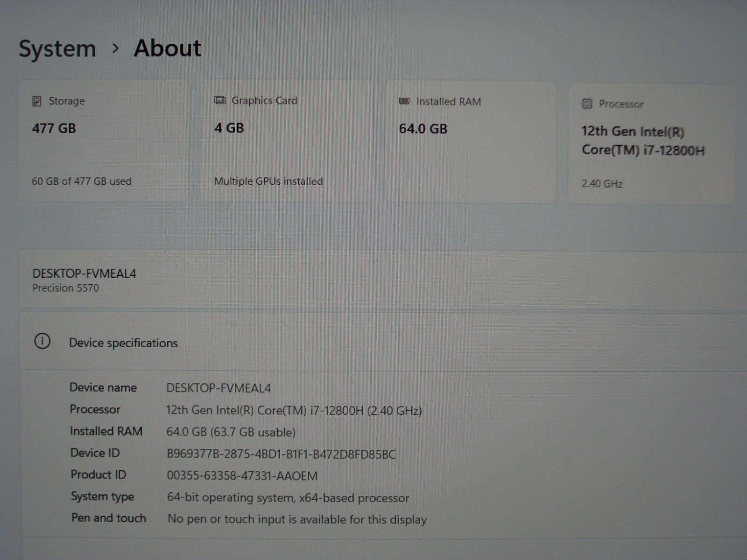This screenshot has width=747, height=560.
Task: Click the Processor chip icon
Action: 587,104
